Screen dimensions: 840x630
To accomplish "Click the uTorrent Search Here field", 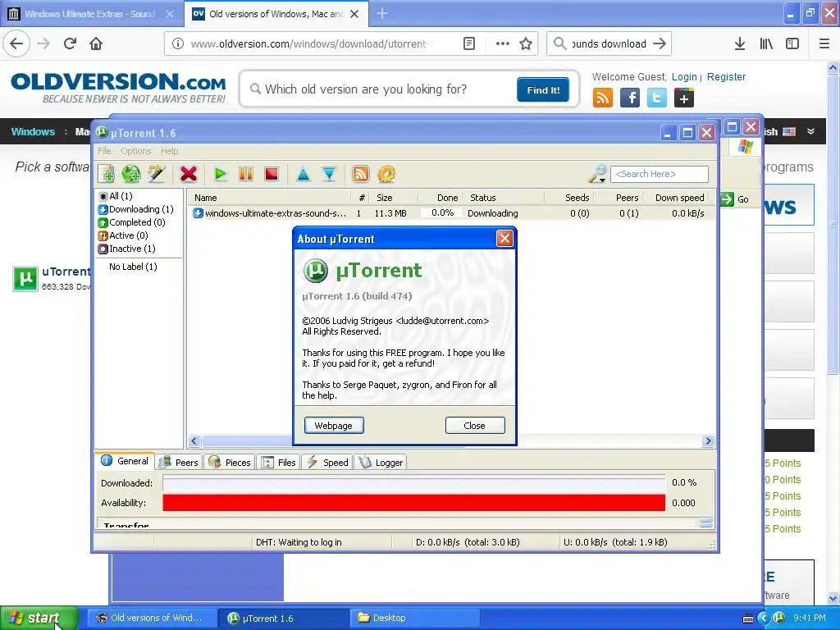I will 660,174.
